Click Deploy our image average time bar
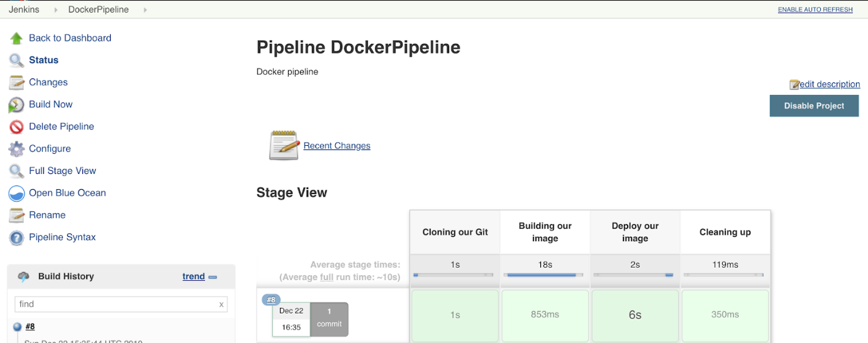Screen dimensions: 868x343 pos(633,275)
